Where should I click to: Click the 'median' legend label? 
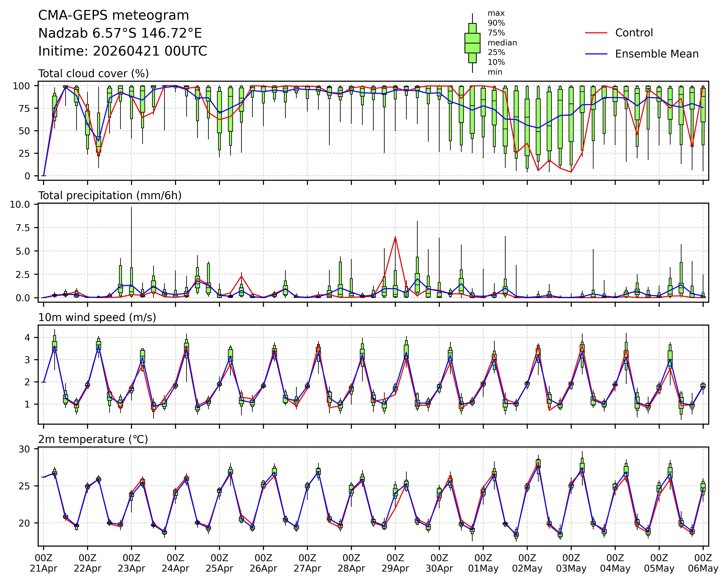pyautogui.click(x=502, y=43)
